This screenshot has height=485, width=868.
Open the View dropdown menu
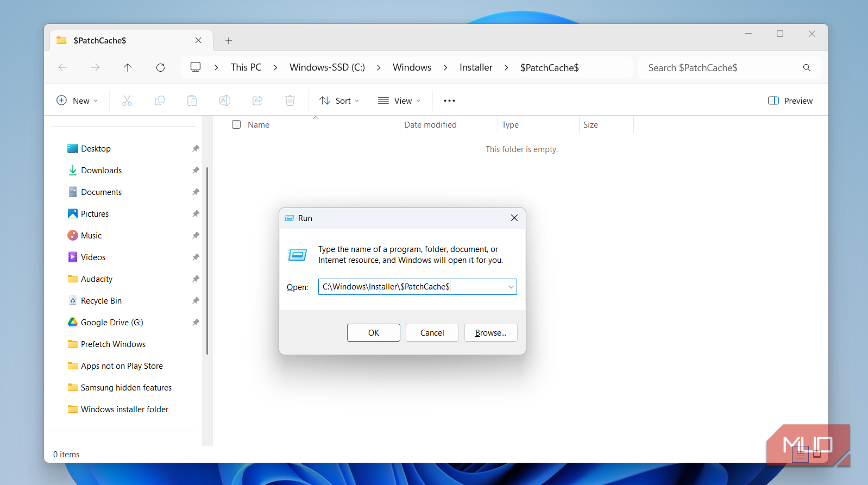coord(399,100)
